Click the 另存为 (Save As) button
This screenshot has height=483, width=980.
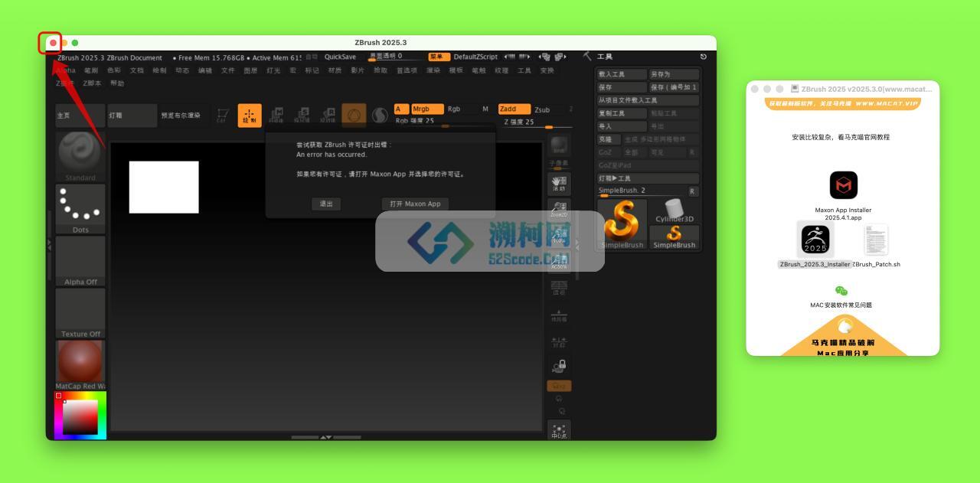(x=674, y=74)
